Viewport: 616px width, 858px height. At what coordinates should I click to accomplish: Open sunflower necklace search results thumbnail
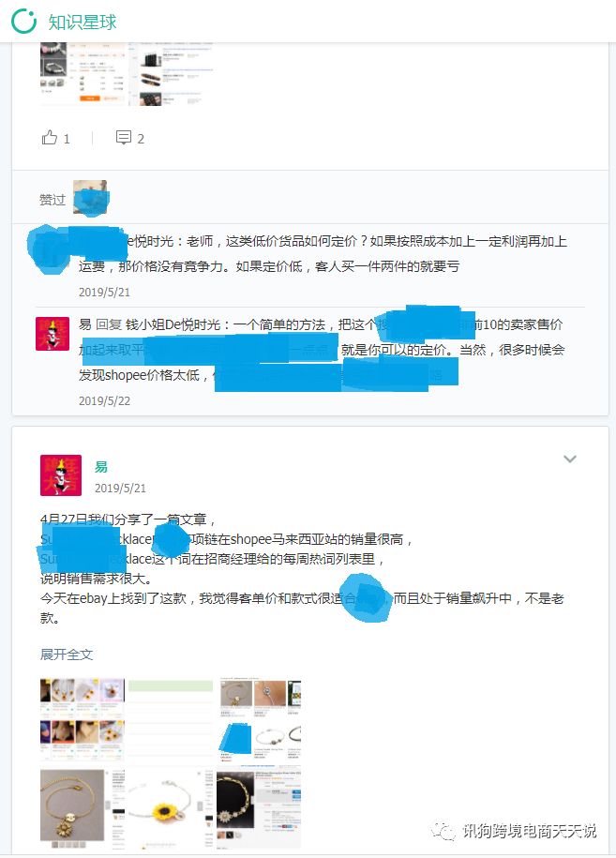(x=83, y=719)
